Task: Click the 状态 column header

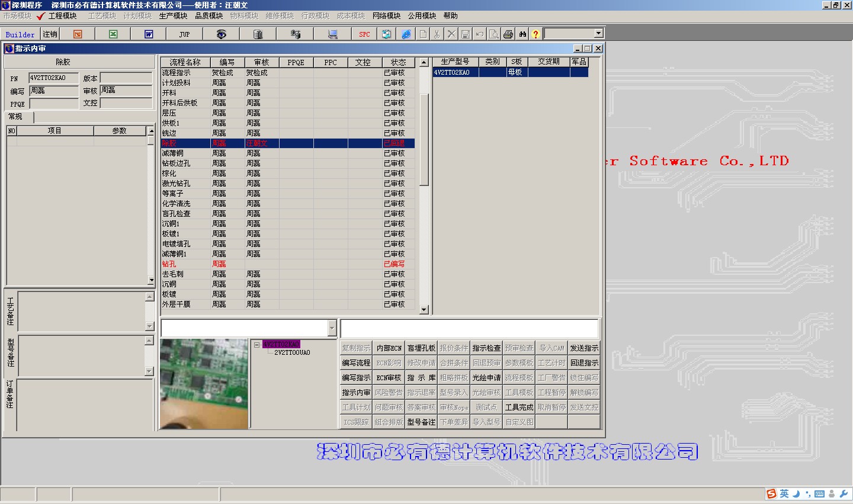Action: [x=398, y=62]
